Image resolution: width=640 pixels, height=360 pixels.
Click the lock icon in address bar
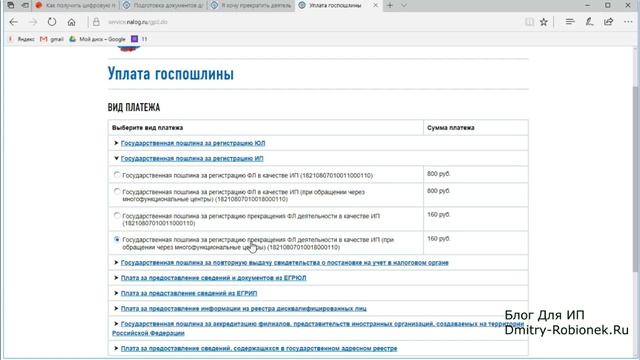[96, 22]
